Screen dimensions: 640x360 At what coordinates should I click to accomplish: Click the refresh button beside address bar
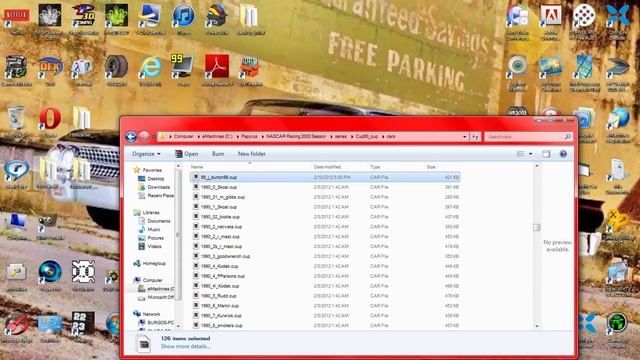pyautogui.click(x=475, y=137)
